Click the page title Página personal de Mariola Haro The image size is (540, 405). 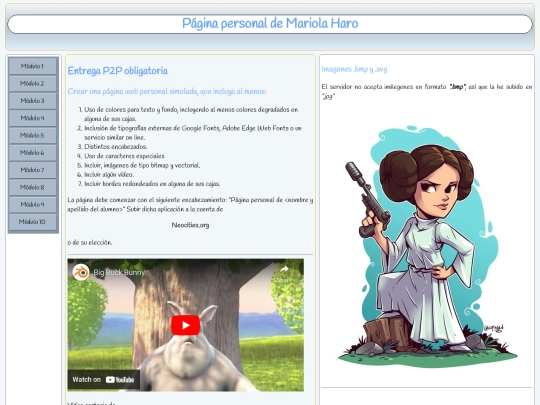point(270,23)
